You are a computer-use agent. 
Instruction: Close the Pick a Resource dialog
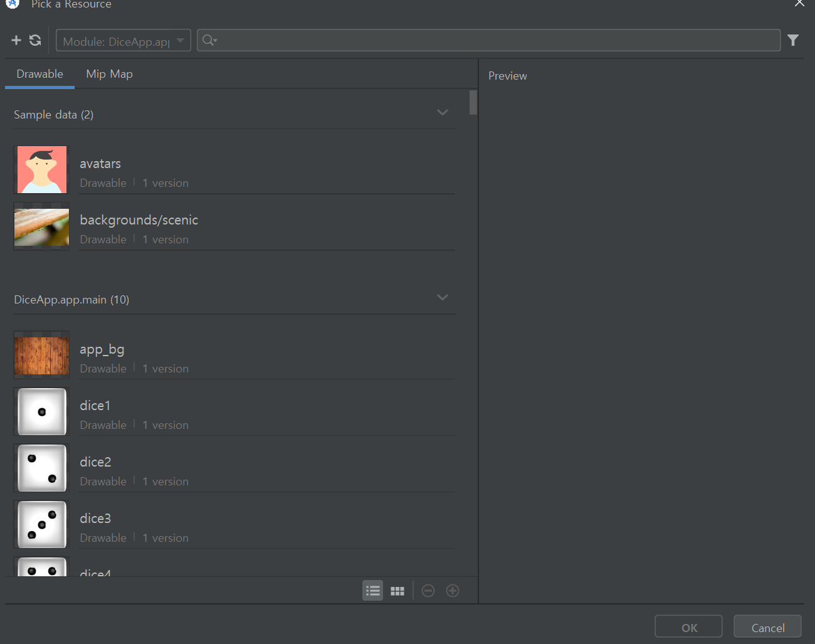click(799, 3)
